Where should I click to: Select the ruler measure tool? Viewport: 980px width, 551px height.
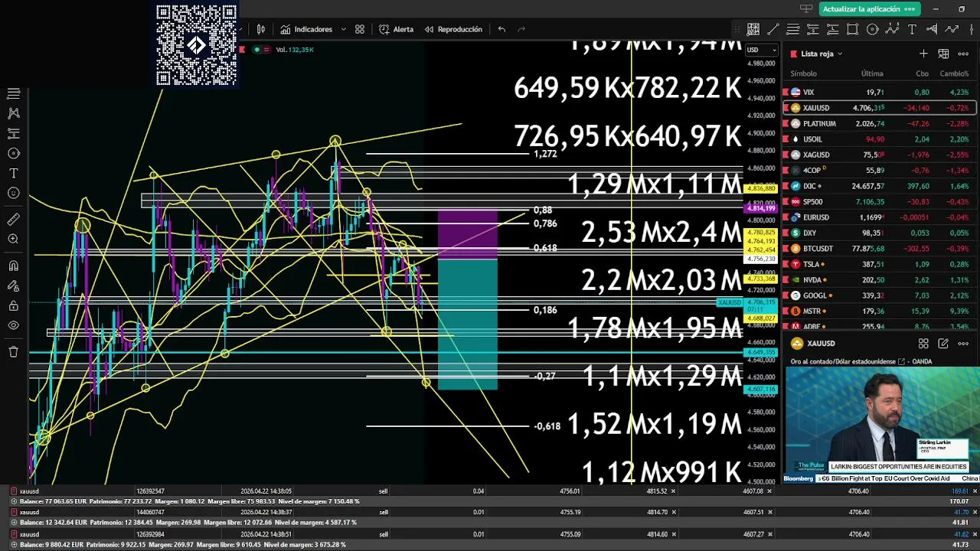point(13,220)
